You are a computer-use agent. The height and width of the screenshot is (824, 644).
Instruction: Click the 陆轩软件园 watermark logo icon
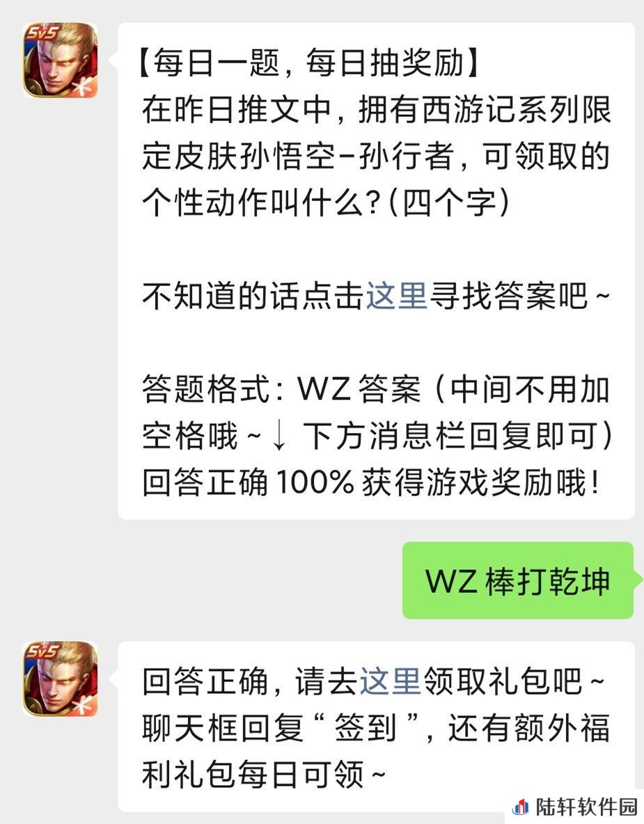coord(520,807)
